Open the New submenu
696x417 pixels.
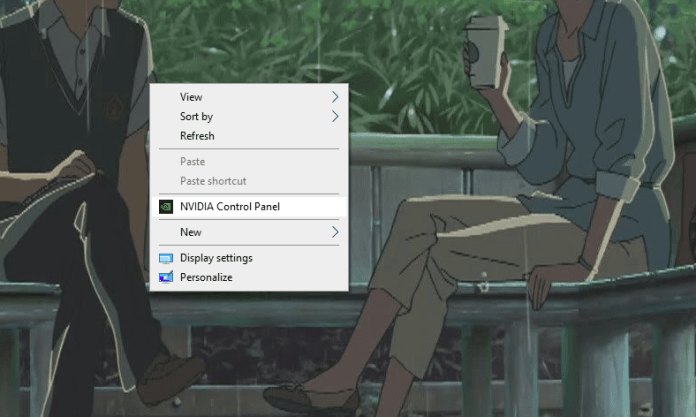pyautogui.click(x=249, y=232)
